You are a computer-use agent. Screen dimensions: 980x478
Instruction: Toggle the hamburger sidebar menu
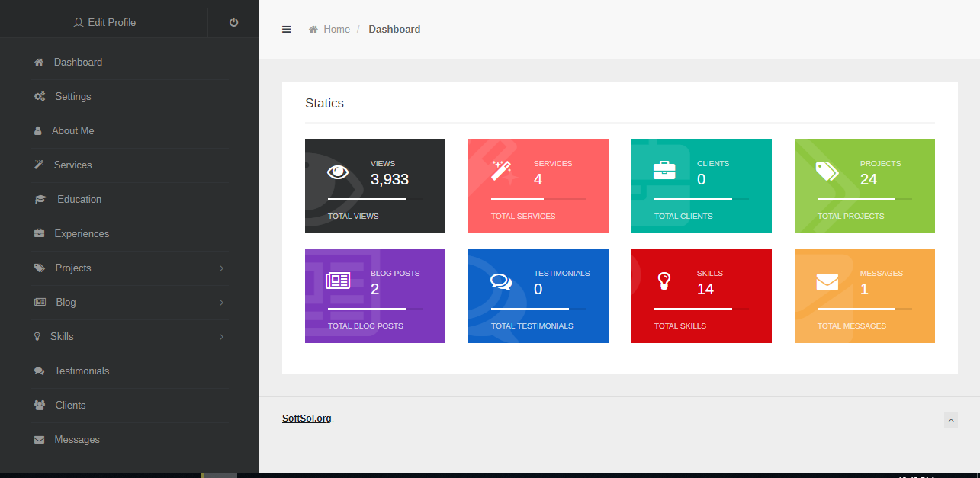click(x=287, y=30)
